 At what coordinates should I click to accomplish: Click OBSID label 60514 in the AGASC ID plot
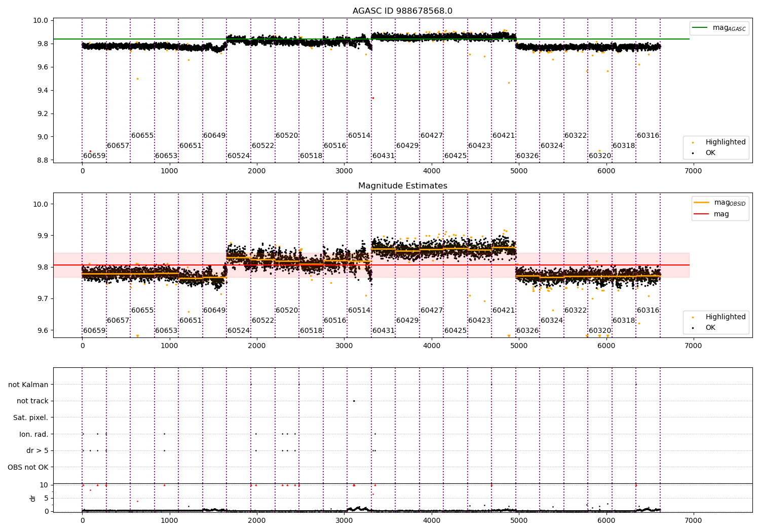tap(359, 136)
